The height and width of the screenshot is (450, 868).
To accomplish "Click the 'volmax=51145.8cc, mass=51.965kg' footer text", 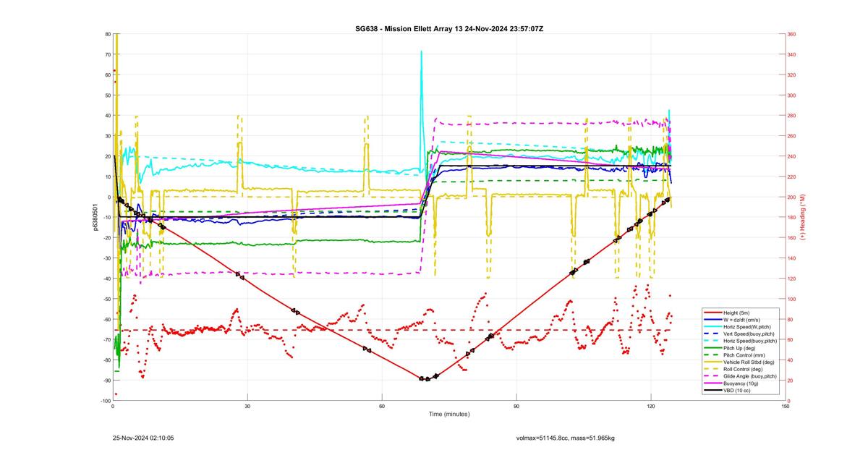I will click(565, 438).
